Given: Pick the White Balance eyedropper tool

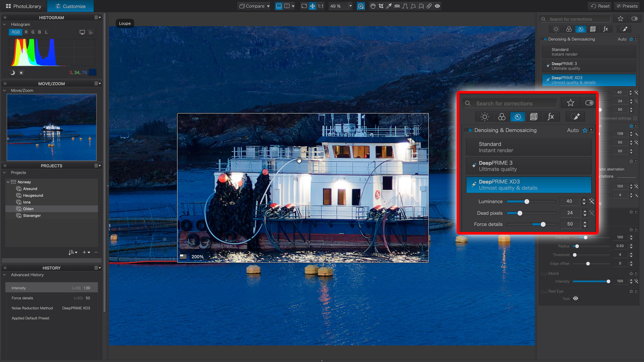Looking at the screenshot, I should [x=389, y=6].
